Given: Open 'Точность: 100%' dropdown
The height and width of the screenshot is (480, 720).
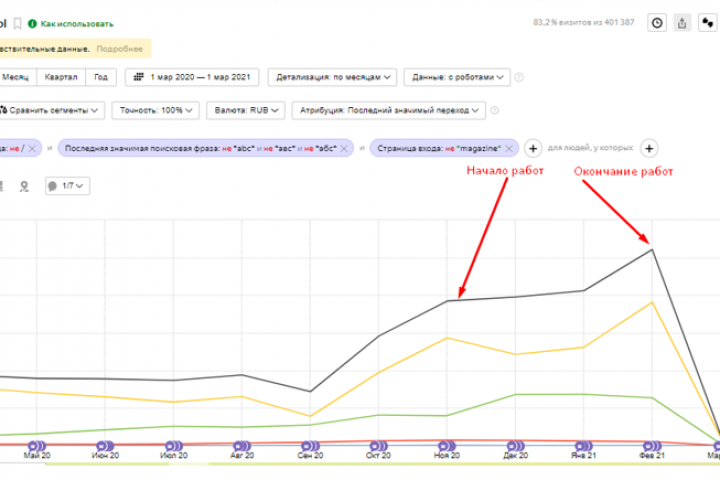Looking at the screenshot, I should coord(155,110).
